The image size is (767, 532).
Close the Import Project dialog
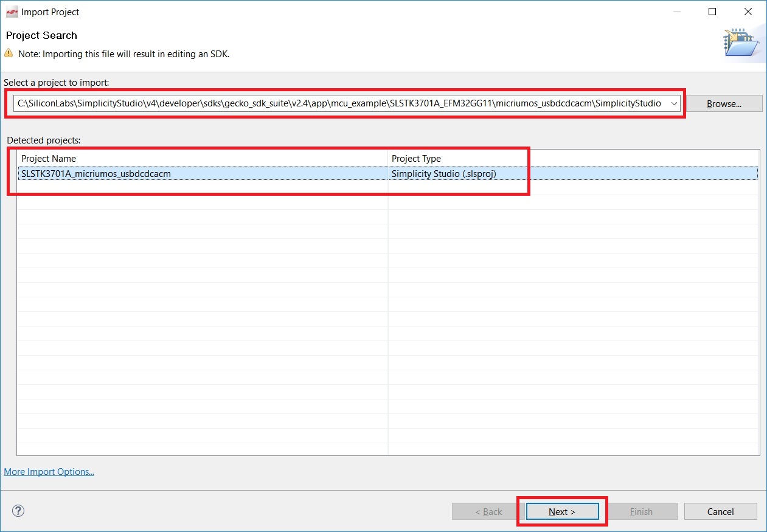(x=748, y=12)
